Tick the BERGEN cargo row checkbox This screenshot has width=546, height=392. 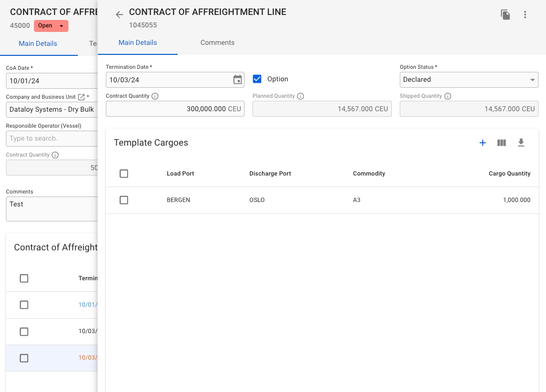pos(124,200)
